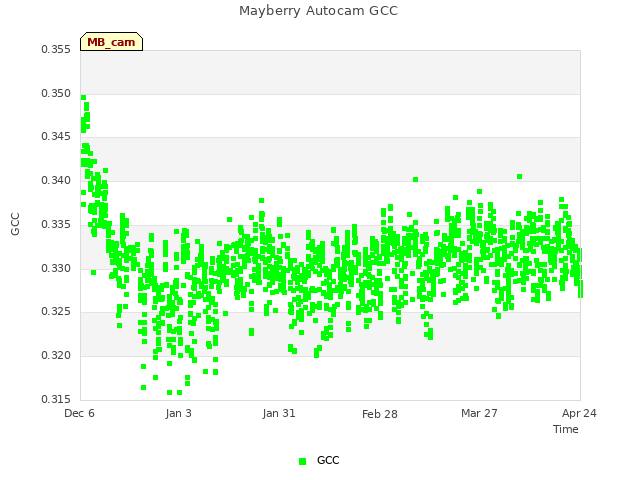Click the 0.340 y-axis value

(56, 180)
